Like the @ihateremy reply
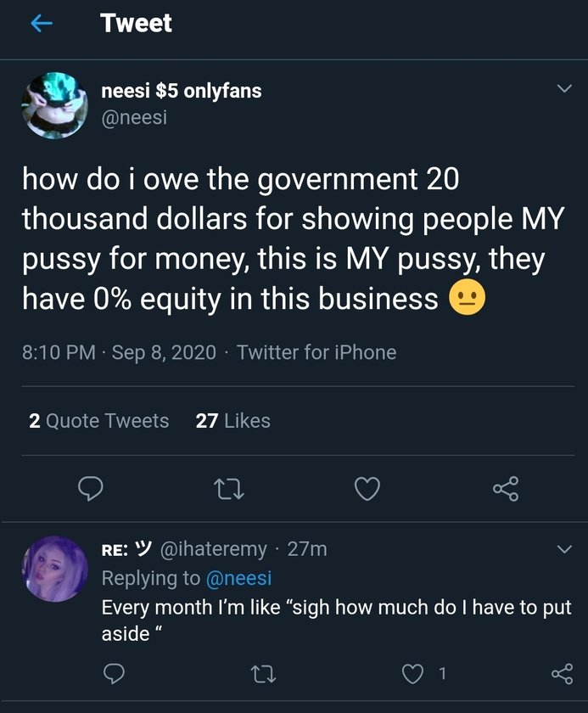 pyautogui.click(x=412, y=673)
